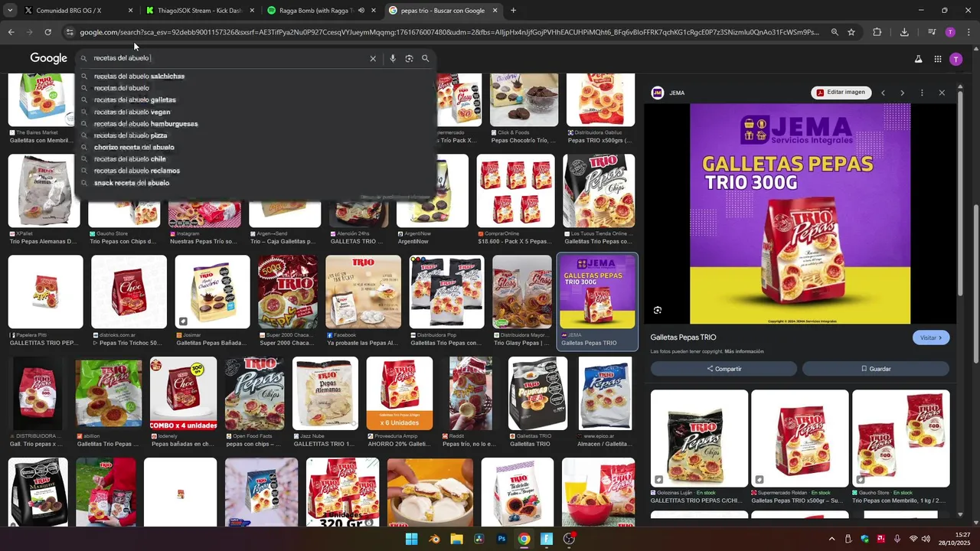Viewport: 980px width, 551px height.
Task: Select suggestion recetas del abuelo pizza
Action: click(x=130, y=135)
